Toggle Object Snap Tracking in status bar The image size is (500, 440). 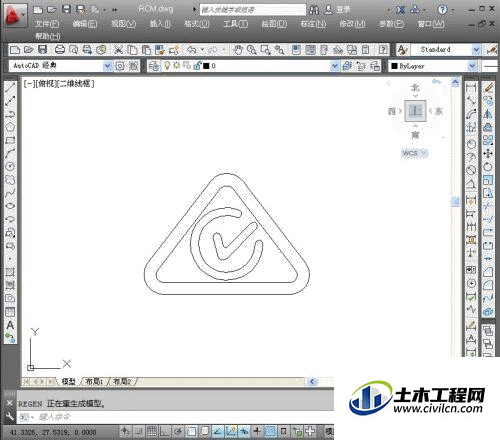[x=218, y=431]
